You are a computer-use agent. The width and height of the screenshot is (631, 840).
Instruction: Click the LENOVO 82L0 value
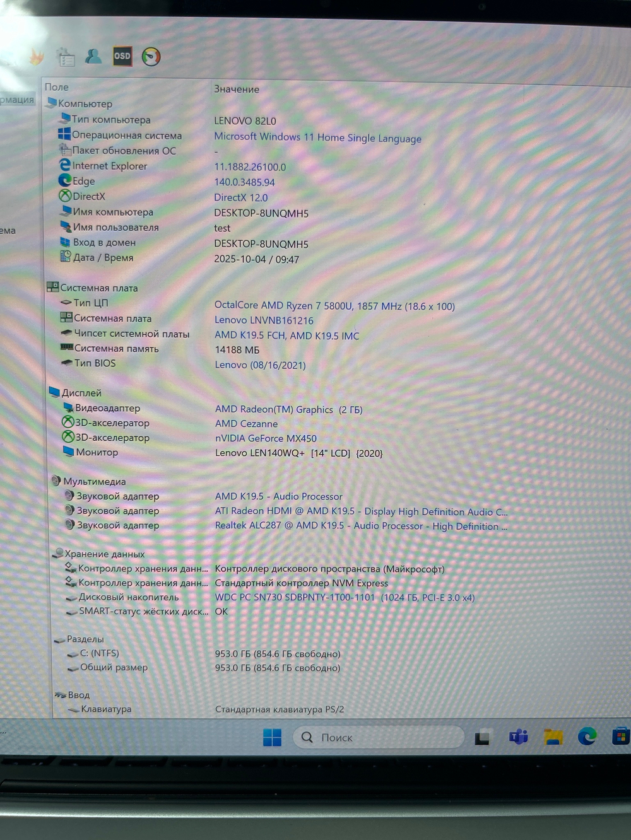click(245, 120)
